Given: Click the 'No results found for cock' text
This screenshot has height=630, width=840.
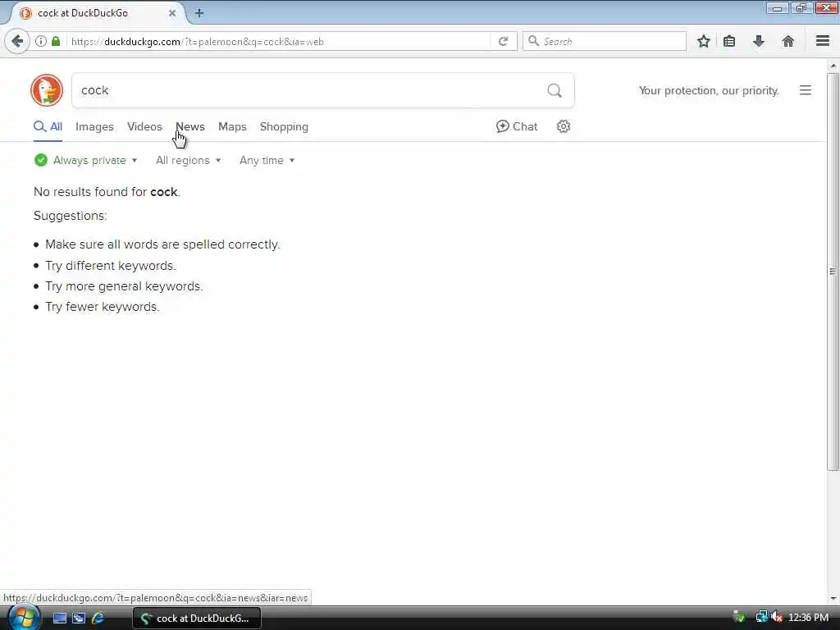Looking at the screenshot, I should tap(107, 192).
